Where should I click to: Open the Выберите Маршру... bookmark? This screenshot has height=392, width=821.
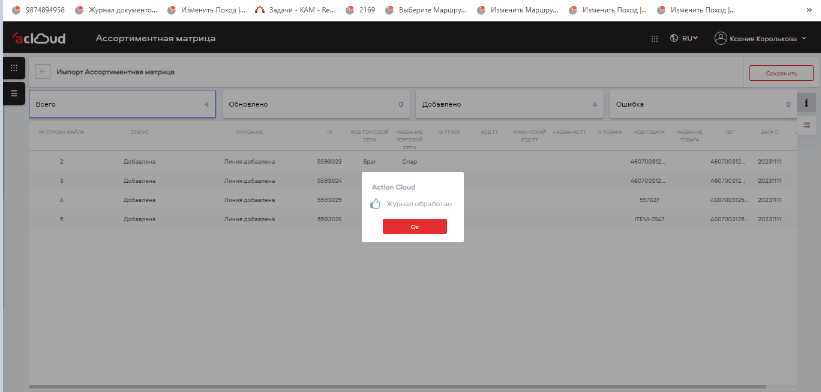pos(426,9)
